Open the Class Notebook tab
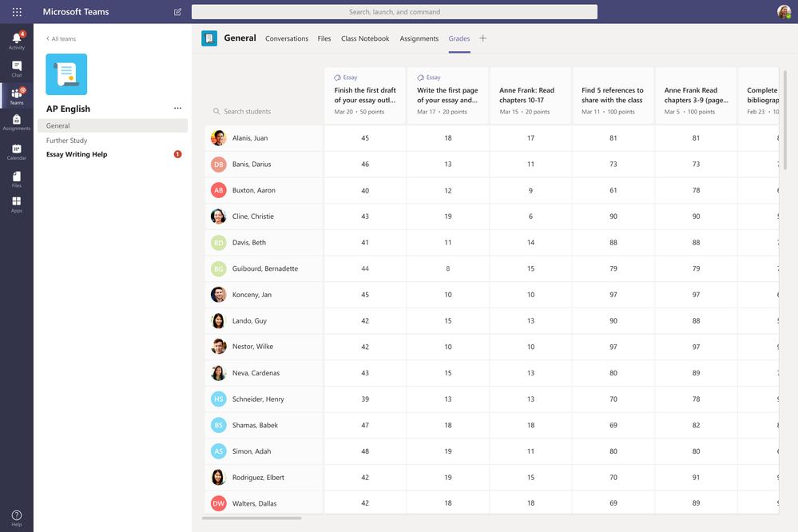The width and height of the screenshot is (798, 532). 365,38
